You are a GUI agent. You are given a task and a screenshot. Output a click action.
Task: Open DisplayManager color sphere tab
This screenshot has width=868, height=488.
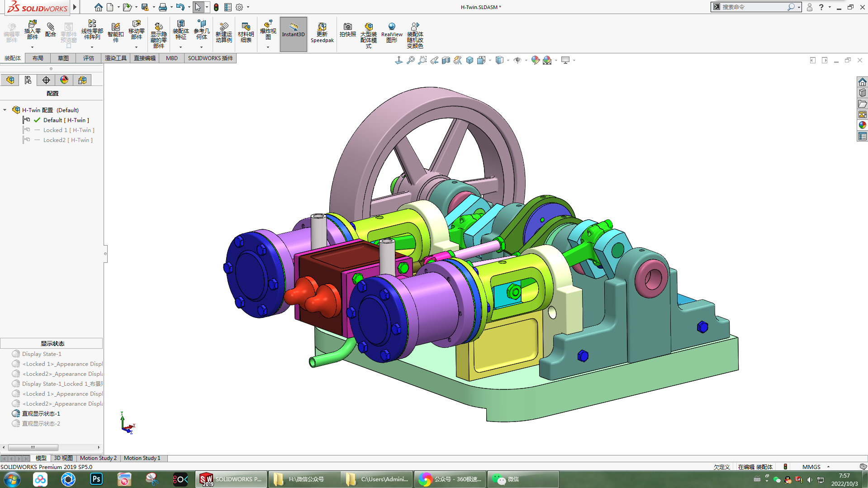point(64,80)
